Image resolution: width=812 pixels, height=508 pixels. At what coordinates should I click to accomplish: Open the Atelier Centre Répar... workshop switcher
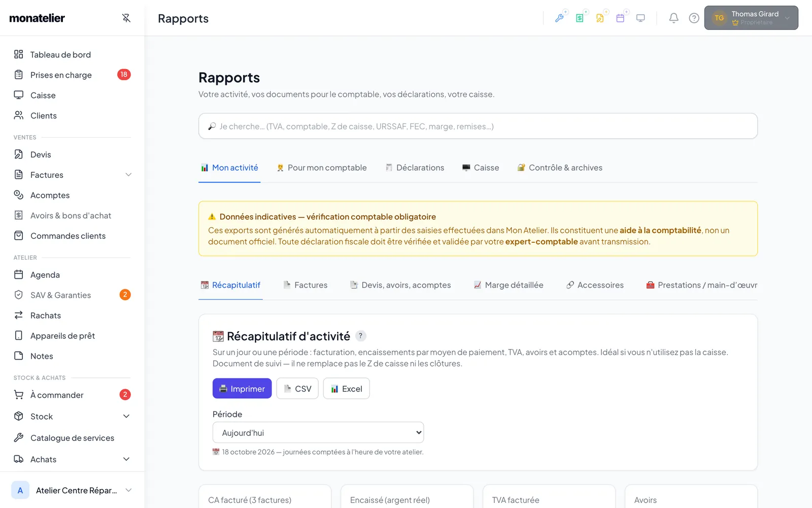pos(72,490)
